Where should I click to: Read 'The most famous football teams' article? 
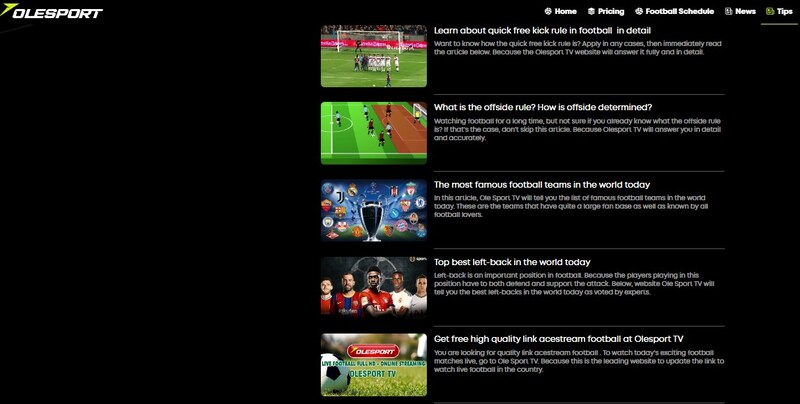click(542, 185)
